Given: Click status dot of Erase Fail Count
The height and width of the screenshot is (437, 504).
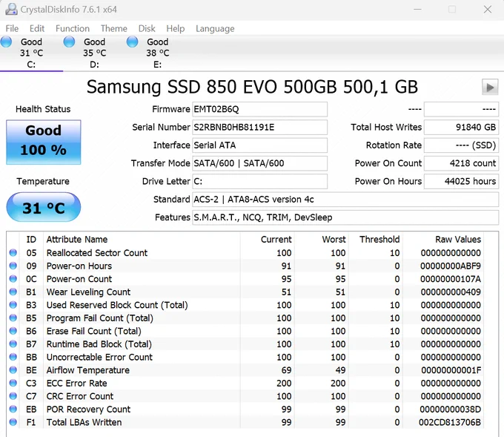Looking at the screenshot, I should pyautogui.click(x=13, y=331).
